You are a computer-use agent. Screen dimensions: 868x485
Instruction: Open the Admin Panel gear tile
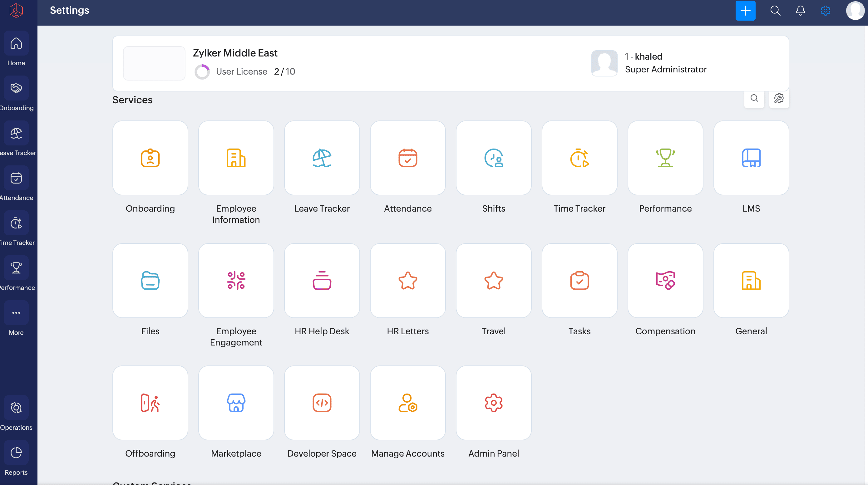(x=493, y=403)
